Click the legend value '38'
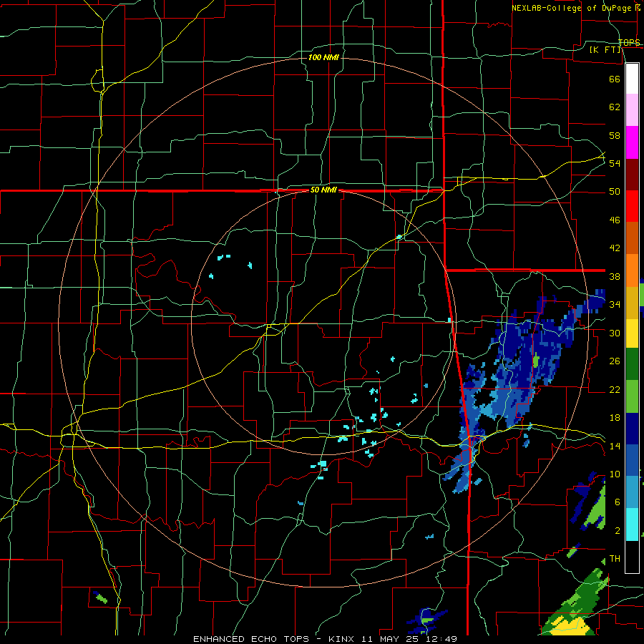644x644 pixels. coord(615,276)
